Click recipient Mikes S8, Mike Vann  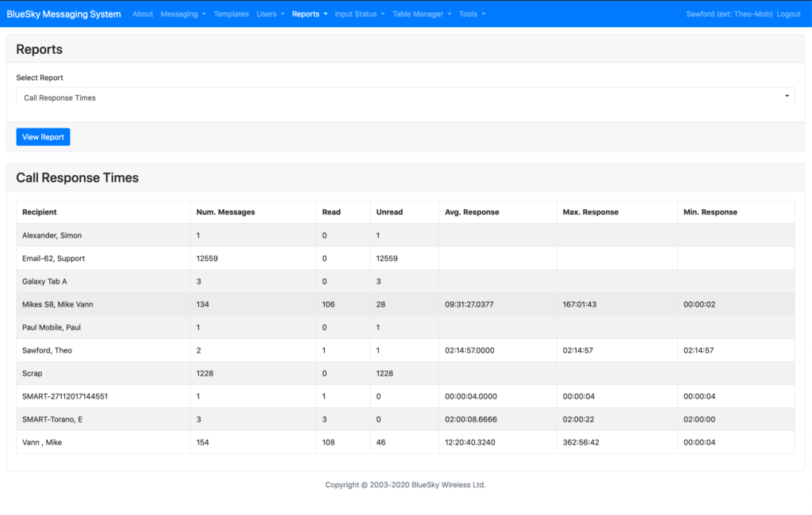57,304
